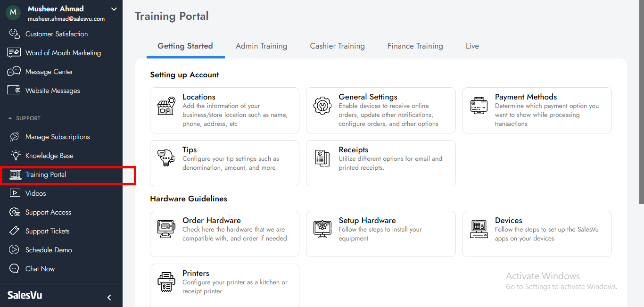Switch to the Admin Training tab
The height and width of the screenshot is (307, 644).
261,46
